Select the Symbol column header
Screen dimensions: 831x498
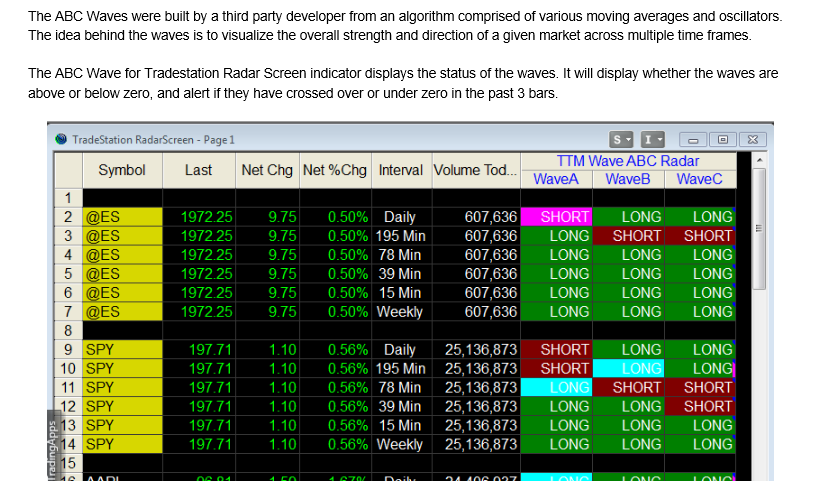122,170
